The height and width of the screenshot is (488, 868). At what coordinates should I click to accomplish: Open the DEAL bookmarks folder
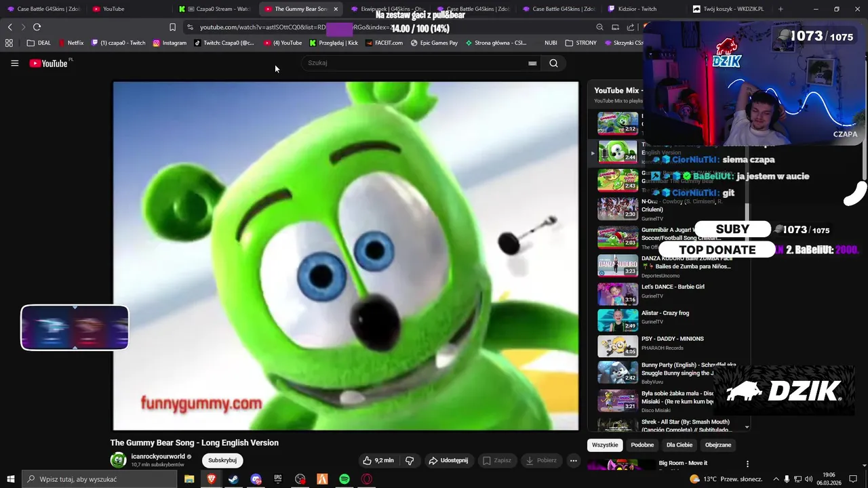pos(39,43)
